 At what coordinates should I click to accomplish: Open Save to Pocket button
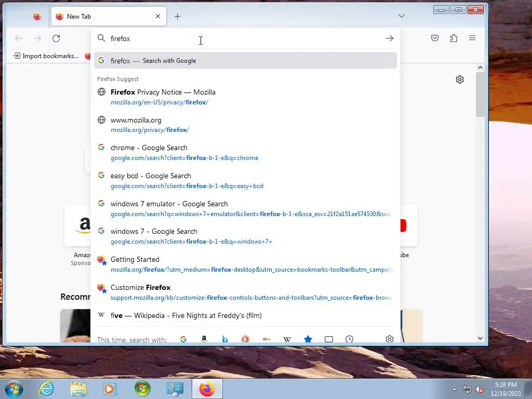435,38
